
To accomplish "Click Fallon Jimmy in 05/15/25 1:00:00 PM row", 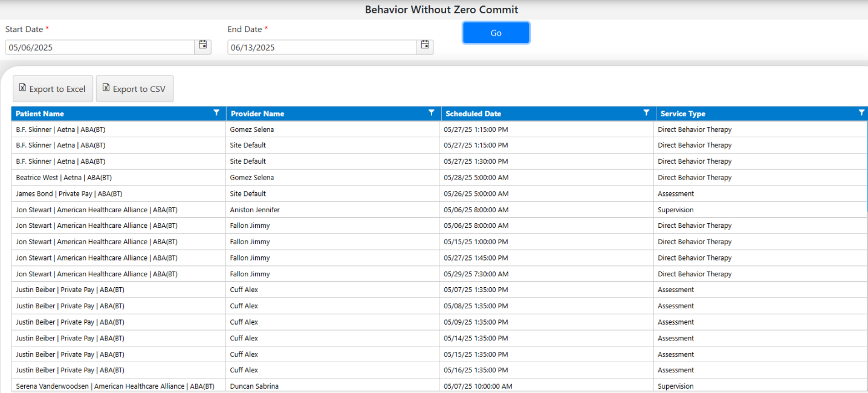I will 250,242.
